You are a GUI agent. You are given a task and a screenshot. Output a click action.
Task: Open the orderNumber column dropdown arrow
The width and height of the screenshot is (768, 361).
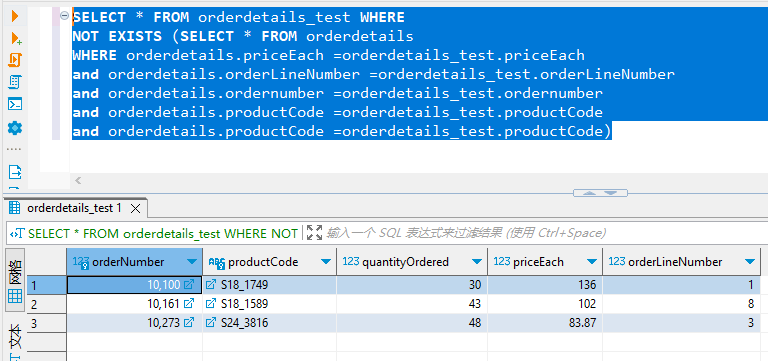(x=192, y=262)
